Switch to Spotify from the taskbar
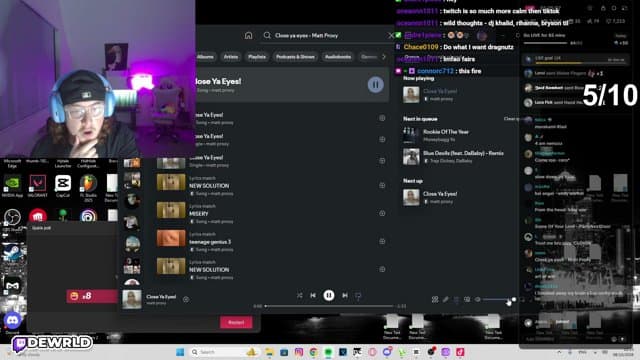This screenshot has height=360, width=640. pyautogui.click(x=328, y=352)
